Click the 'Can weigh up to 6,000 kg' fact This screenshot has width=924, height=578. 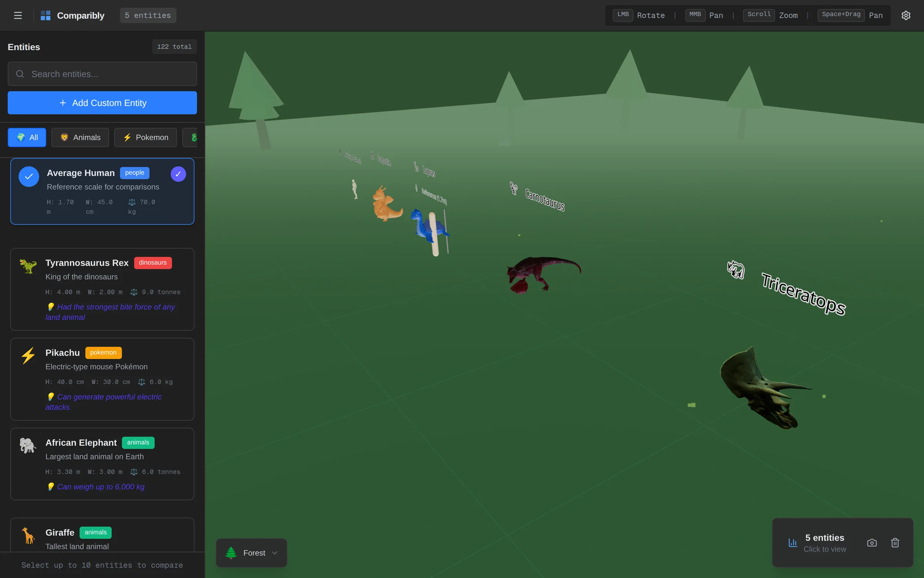(100, 487)
